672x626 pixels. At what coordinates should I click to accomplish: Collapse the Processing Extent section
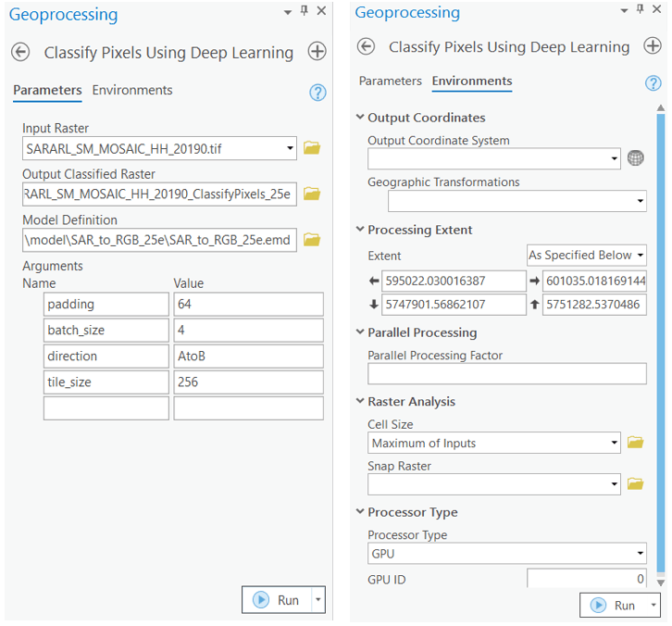coord(360,230)
